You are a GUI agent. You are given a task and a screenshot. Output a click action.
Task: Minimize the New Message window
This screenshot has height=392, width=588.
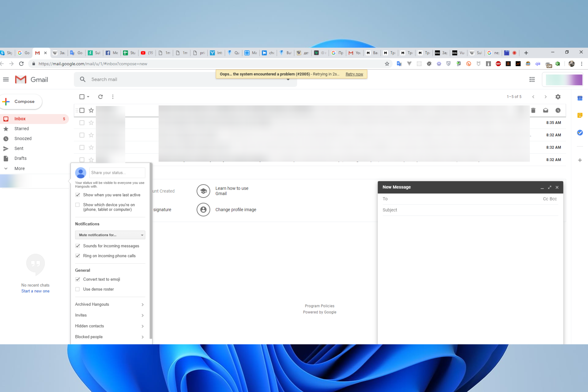click(542, 187)
